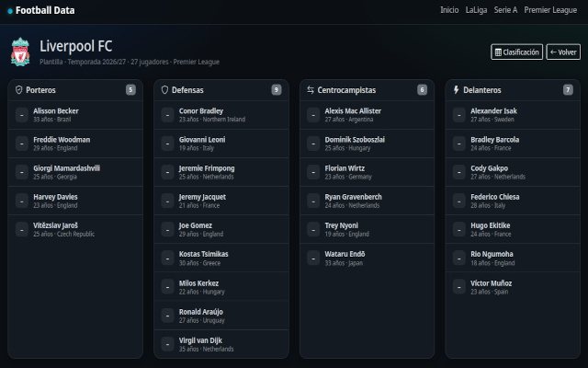This screenshot has width=588, height=368.
Task: Click the Centrocampistas count badge showing 6
Action: pyautogui.click(x=422, y=90)
